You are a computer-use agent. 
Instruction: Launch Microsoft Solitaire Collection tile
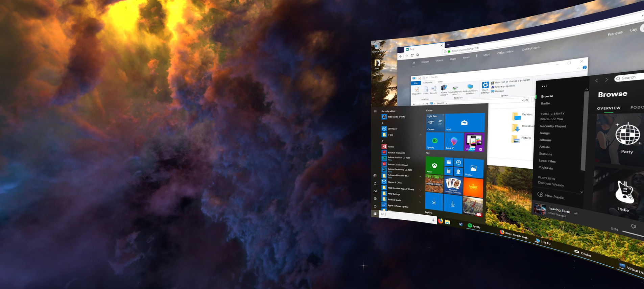click(x=453, y=185)
